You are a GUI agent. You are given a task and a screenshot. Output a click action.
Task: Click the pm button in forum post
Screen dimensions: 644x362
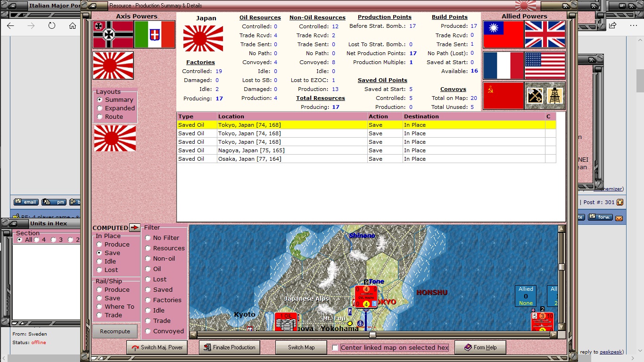(x=54, y=202)
